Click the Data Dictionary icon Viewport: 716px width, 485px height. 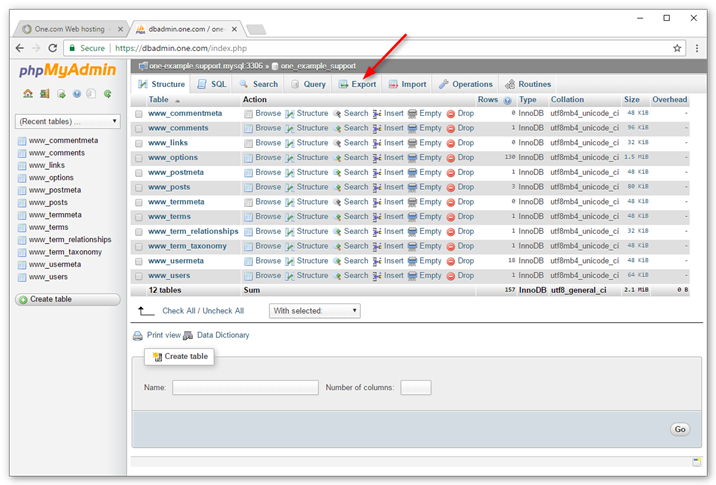[x=188, y=336]
